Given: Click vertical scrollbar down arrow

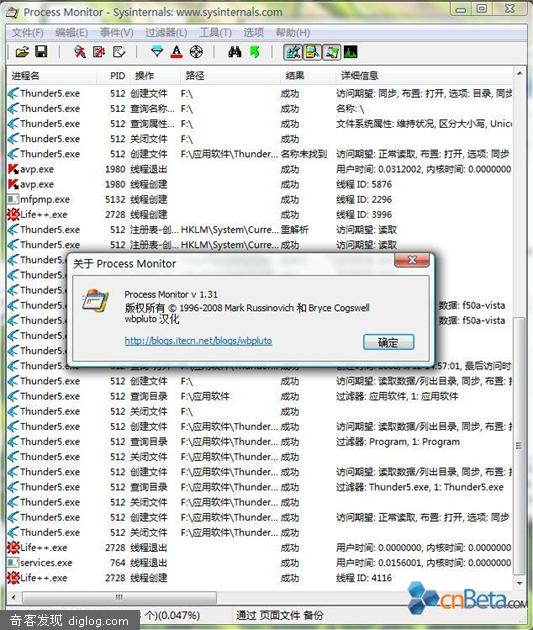Looking at the screenshot, I should pos(519,583).
